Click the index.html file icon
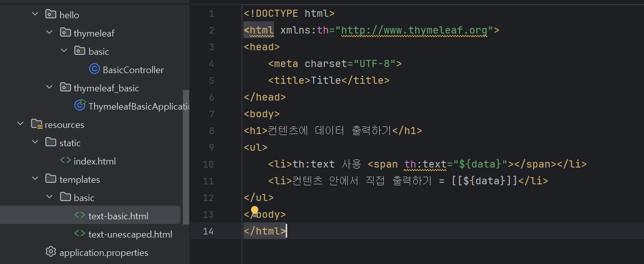The width and height of the screenshot is (644, 264). [65, 161]
